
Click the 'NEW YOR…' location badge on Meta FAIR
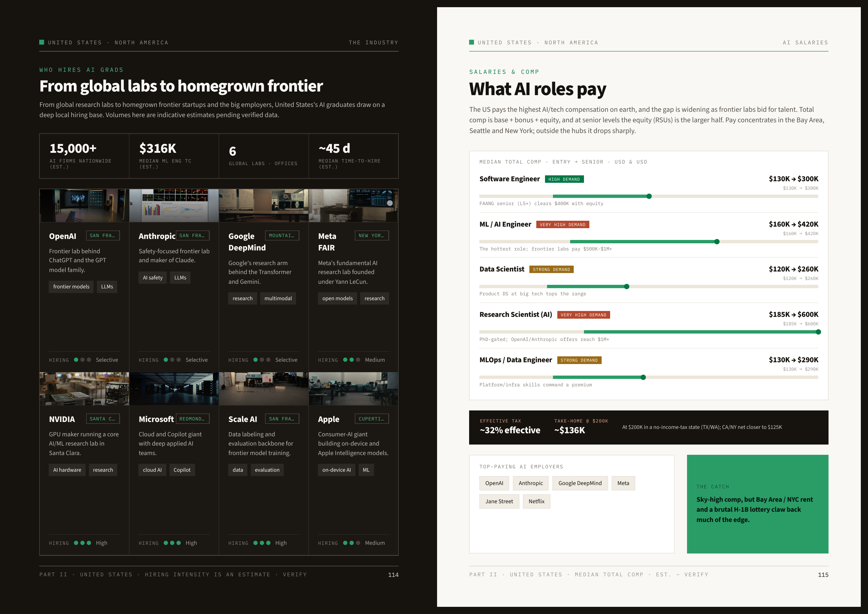pos(372,236)
